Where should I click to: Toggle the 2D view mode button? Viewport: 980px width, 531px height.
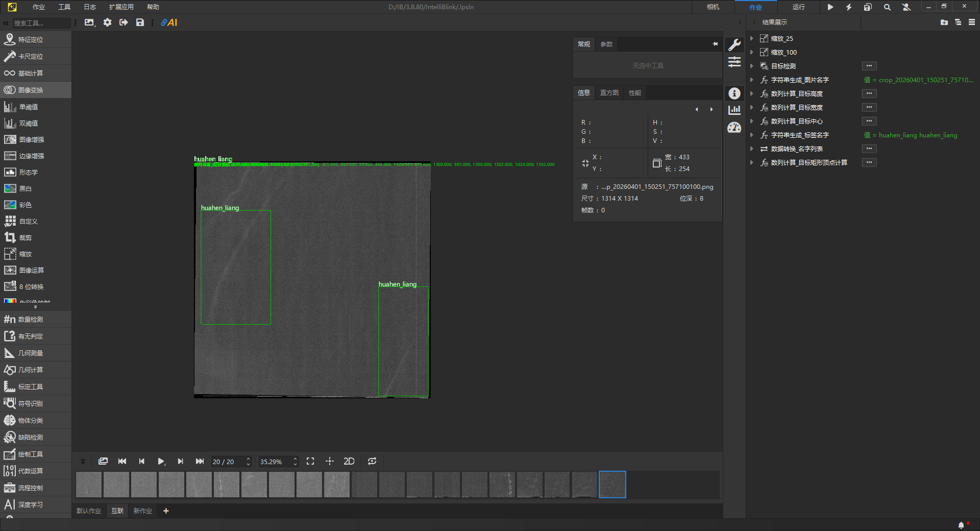point(349,462)
